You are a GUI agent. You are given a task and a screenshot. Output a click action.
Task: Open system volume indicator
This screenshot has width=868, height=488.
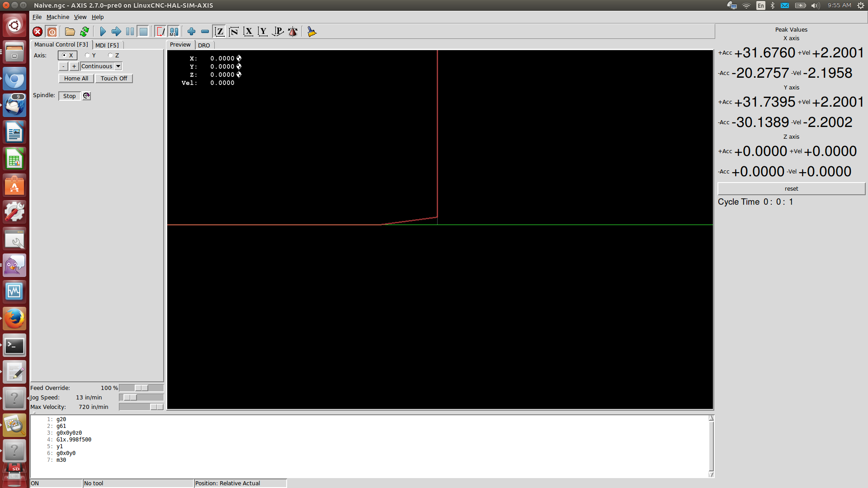(x=815, y=5)
